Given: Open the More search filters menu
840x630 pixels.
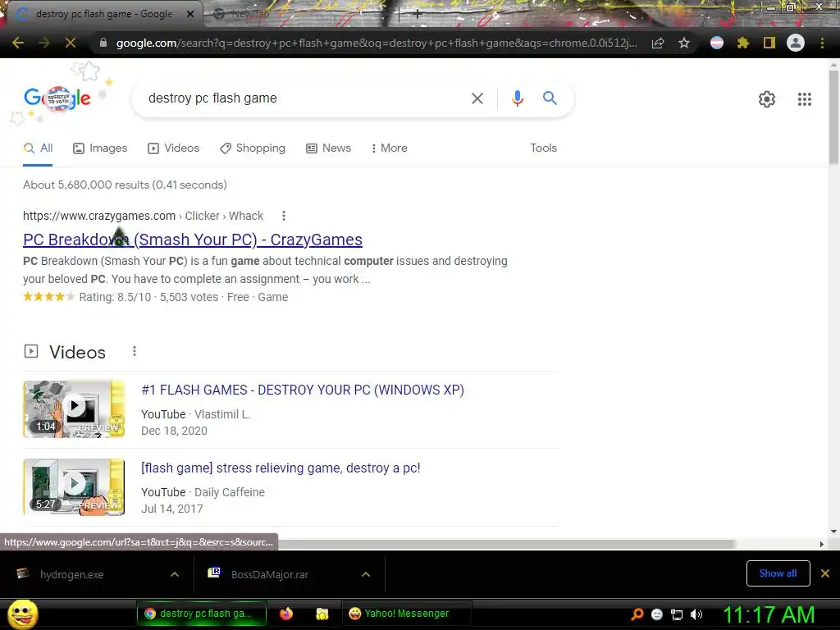Looking at the screenshot, I should 390,148.
